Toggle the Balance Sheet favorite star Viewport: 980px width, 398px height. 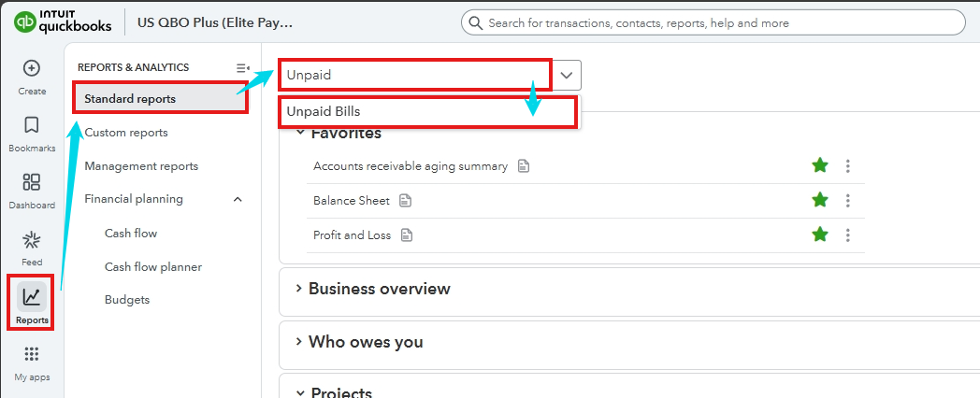coord(820,200)
